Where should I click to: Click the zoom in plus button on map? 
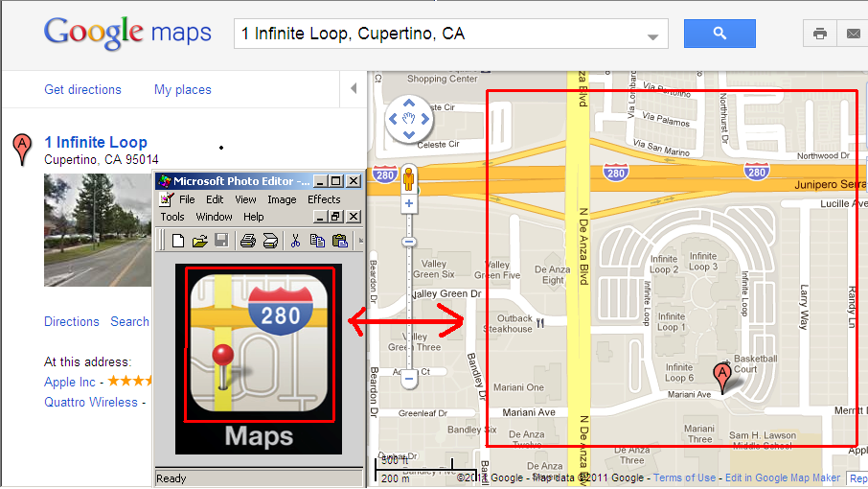click(x=408, y=203)
